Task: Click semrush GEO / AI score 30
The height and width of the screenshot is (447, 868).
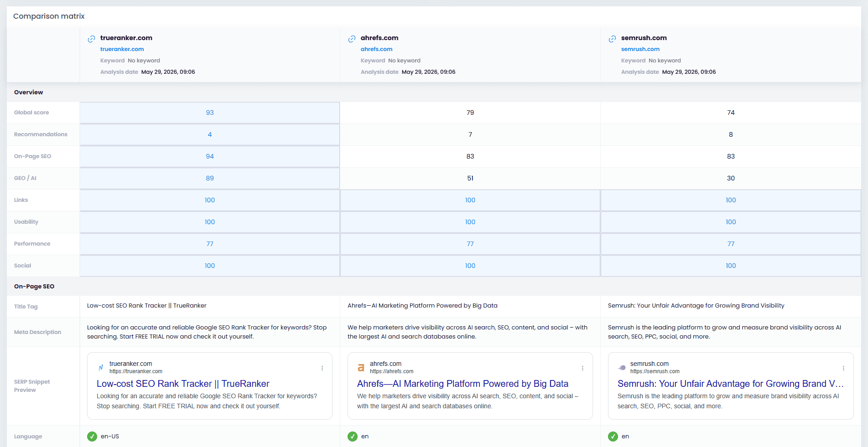Action: pyautogui.click(x=731, y=178)
